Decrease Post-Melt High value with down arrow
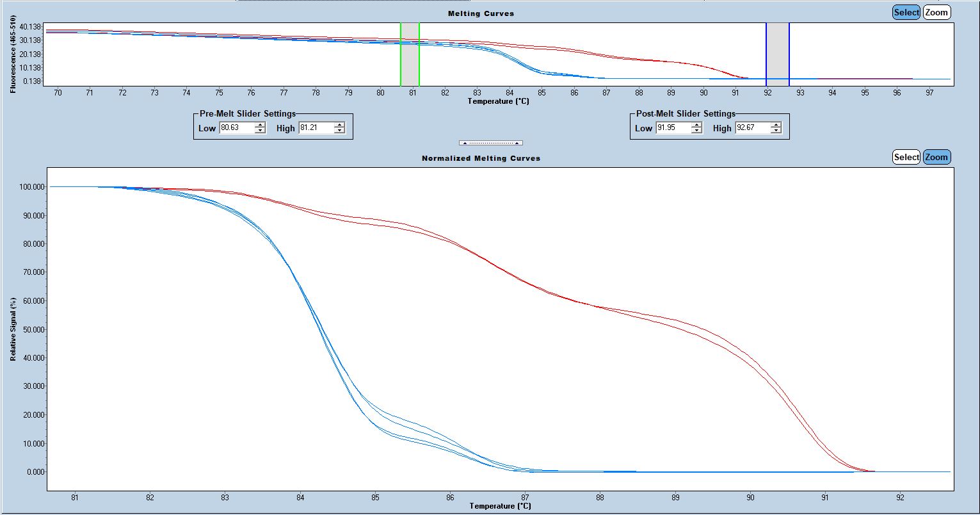The width and height of the screenshot is (980, 515). (776, 131)
